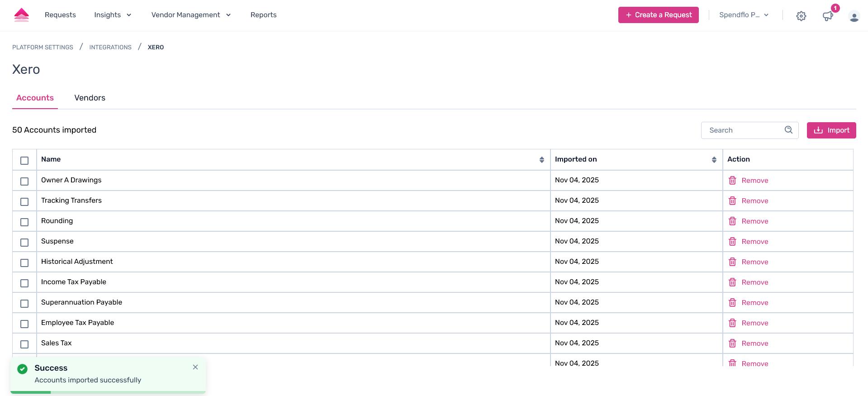
Task: Open the Spendflo organization switcher
Action: (x=744, y=15)
